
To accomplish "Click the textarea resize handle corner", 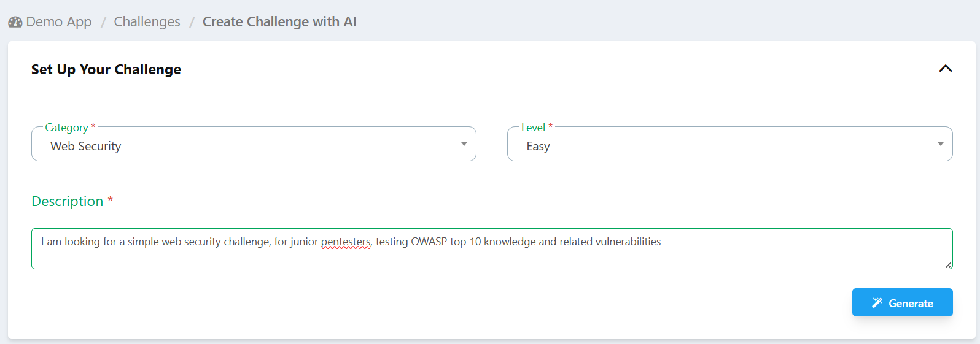I will 948,265.
